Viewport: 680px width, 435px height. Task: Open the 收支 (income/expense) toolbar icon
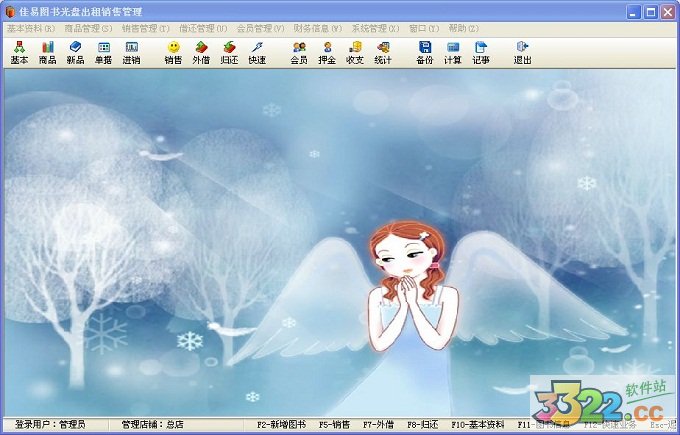tap(355, 52)
